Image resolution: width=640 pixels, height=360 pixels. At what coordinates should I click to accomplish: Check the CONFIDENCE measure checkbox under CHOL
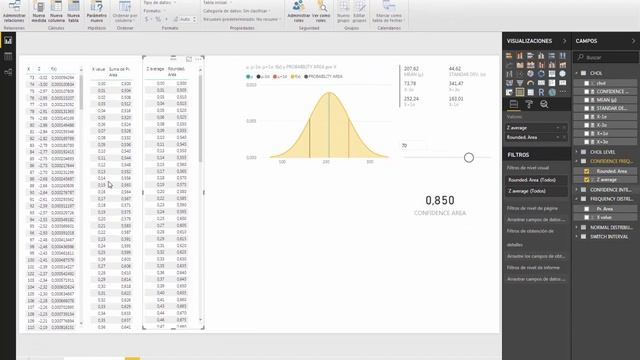tap(587, 91)
